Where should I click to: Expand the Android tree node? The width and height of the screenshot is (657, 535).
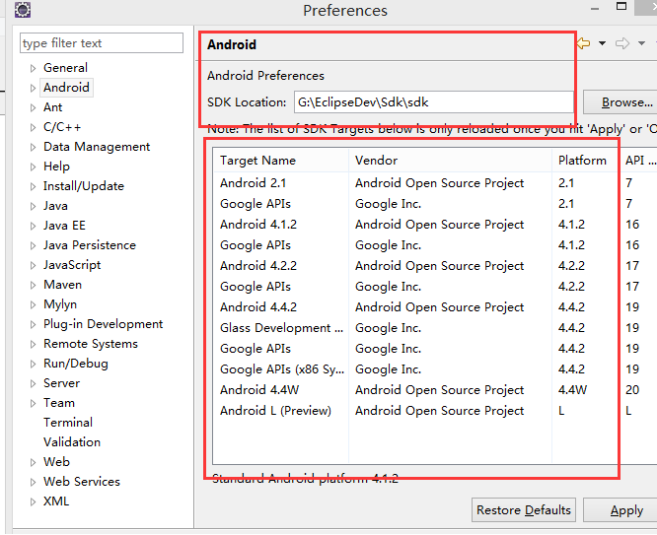coord(33,88)
